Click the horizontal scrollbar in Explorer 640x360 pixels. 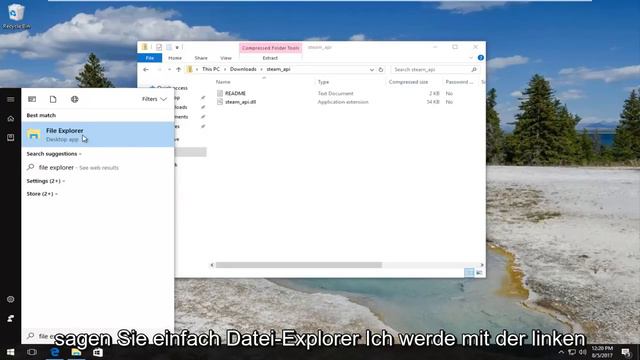point(299,265)
